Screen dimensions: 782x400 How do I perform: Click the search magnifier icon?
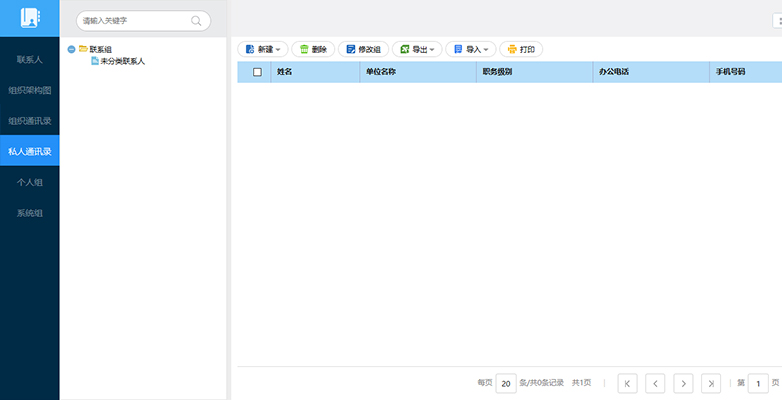tap(197, 20)
